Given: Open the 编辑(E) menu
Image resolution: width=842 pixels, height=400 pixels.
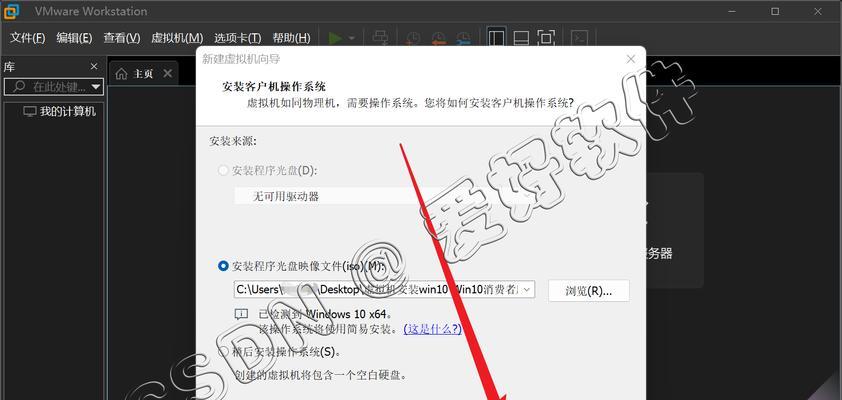Looking at the screenshot, I should (75, 38).
